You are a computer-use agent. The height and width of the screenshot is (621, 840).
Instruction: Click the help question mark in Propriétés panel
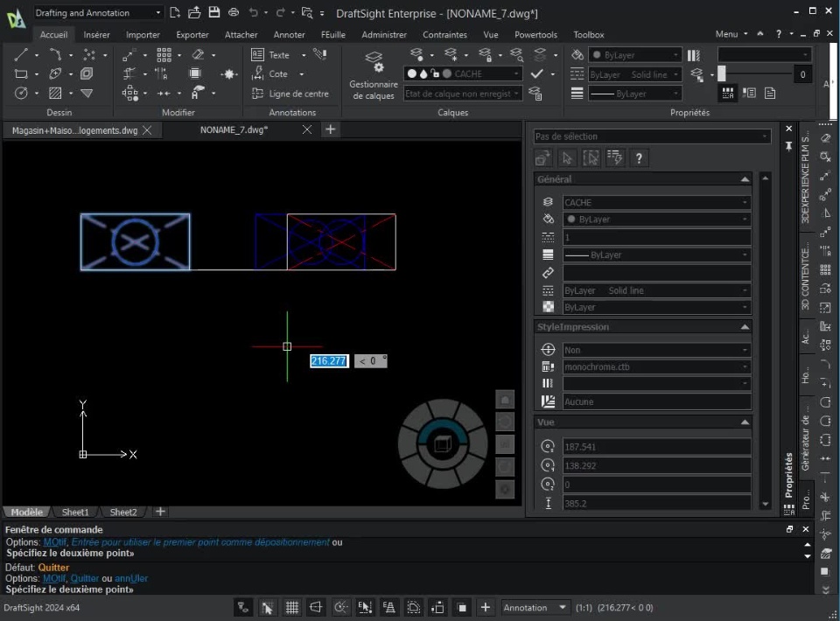640,158
